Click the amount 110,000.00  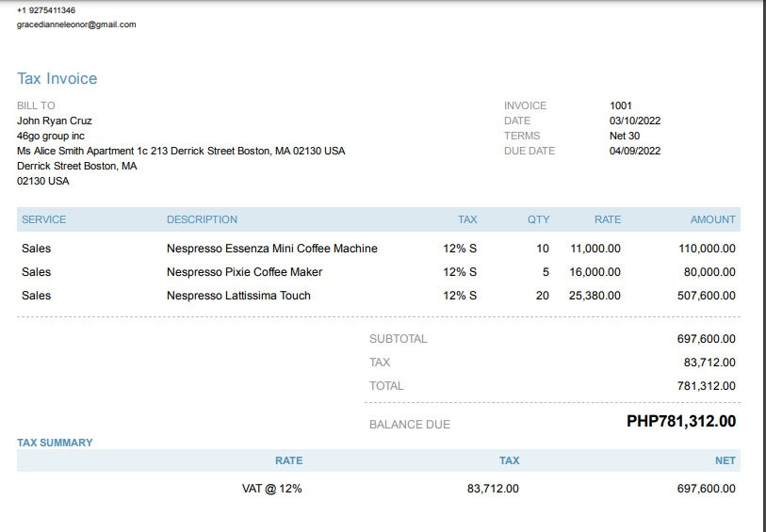coord(707,249)
